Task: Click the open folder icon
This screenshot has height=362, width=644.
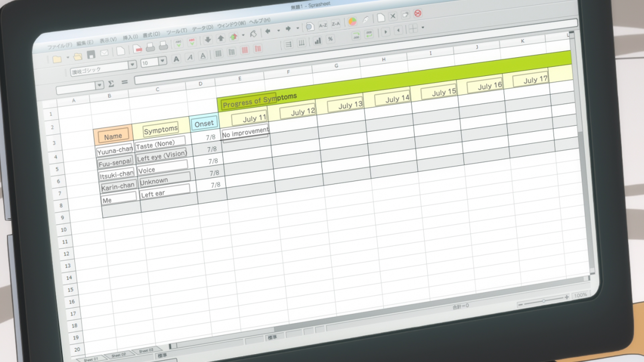Action: [78, 57]
